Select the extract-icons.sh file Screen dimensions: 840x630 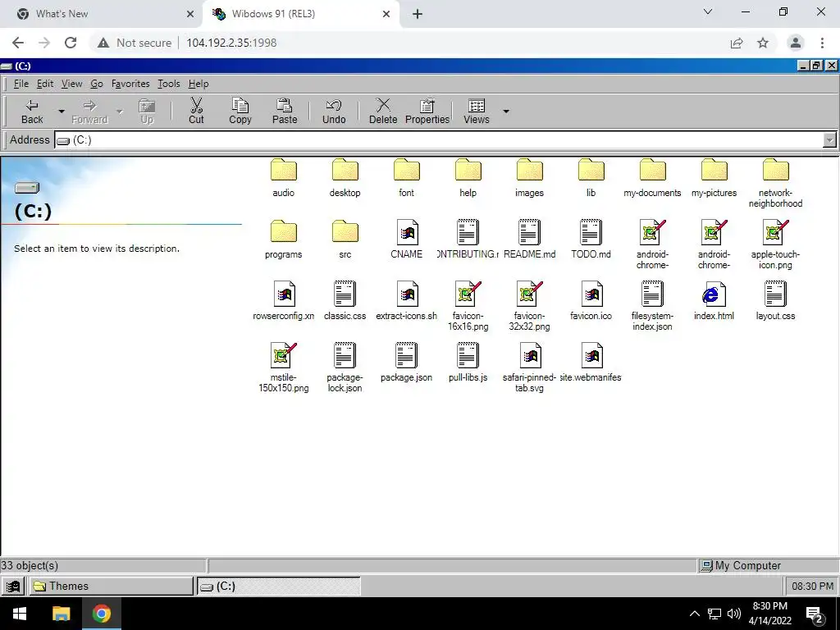(407, 301)
